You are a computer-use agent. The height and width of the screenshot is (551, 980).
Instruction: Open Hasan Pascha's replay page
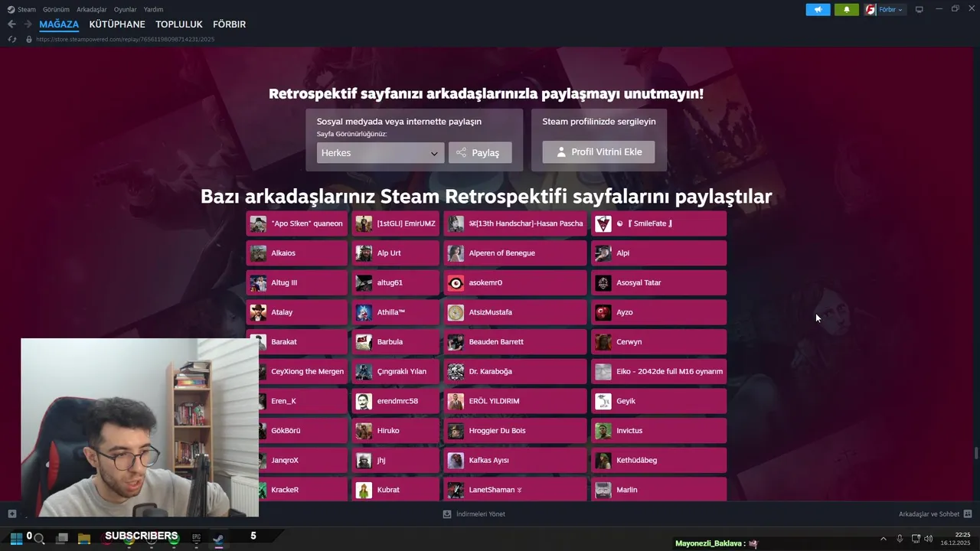(515, 223)
